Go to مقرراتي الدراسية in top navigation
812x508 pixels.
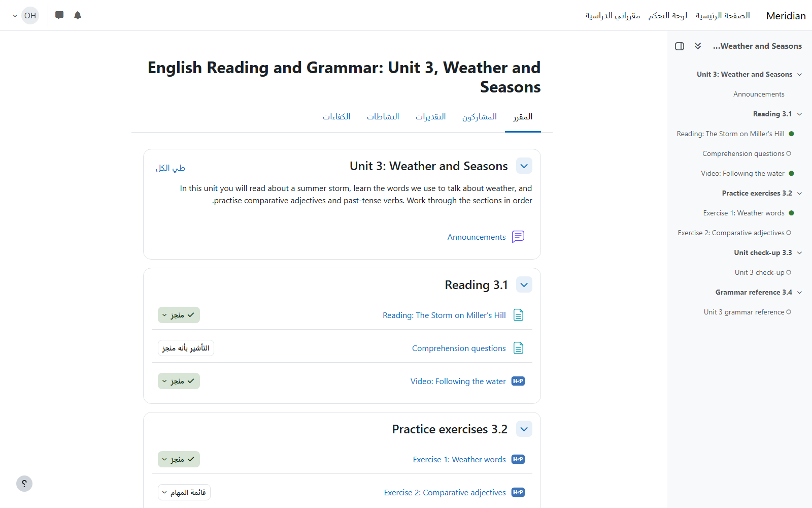coord(613,15)
